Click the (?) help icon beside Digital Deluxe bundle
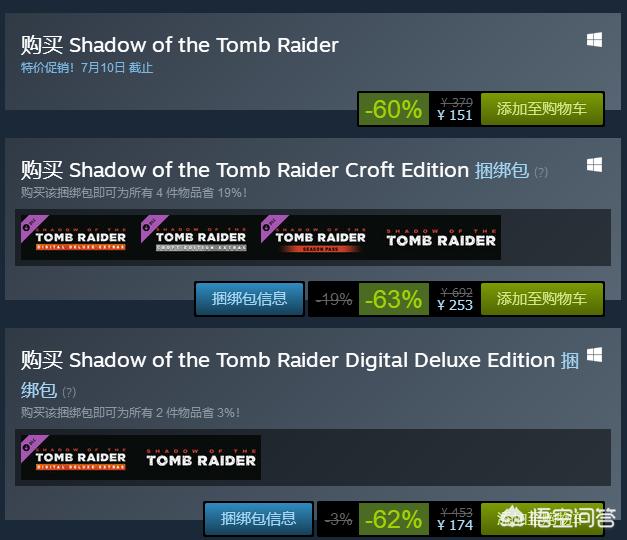627x540 pixels. coord(69,392)
